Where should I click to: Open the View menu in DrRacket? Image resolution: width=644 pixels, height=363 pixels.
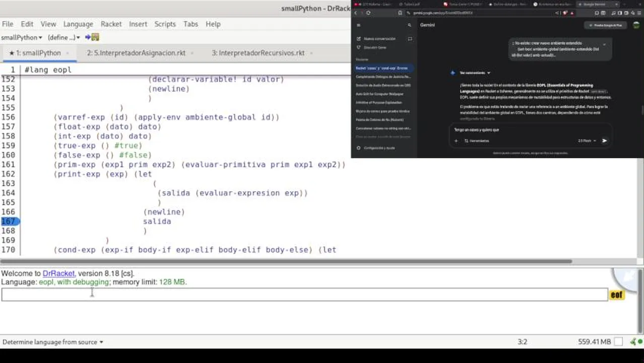point(48,24)
